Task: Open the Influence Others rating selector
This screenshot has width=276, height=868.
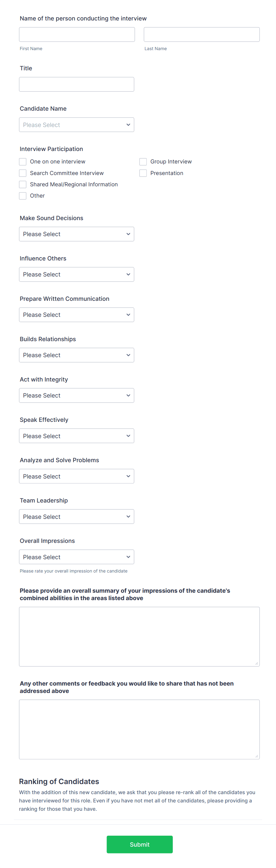Action: click(x=77, y=274)
